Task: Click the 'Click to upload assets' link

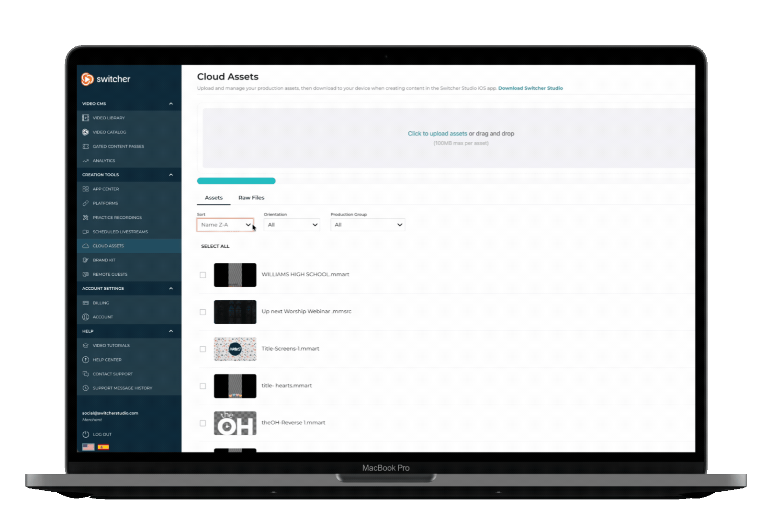Action: coord(437,134)
